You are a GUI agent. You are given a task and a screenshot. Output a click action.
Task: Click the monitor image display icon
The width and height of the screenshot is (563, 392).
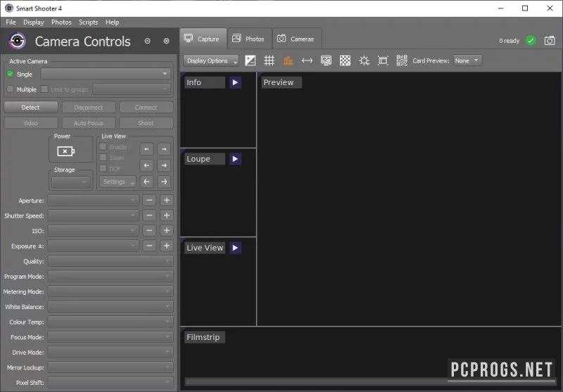point(326,61)
